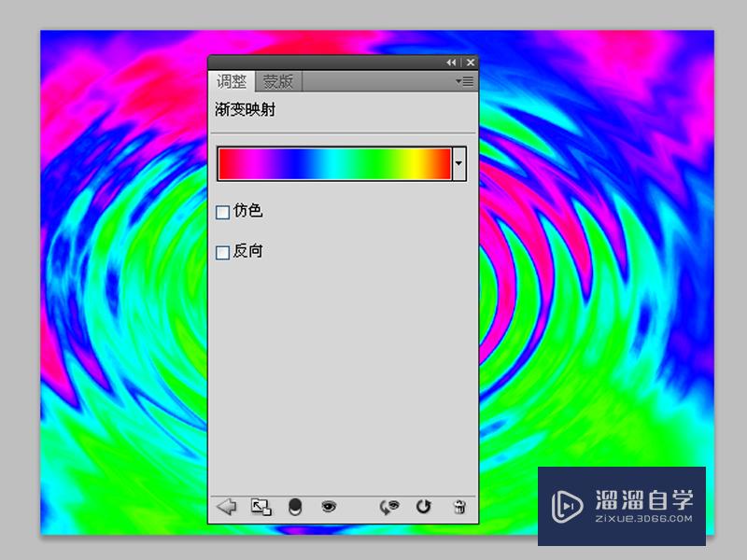
Task: Delete adjustment layer trash icon
Action: click(x=459, y=507)
